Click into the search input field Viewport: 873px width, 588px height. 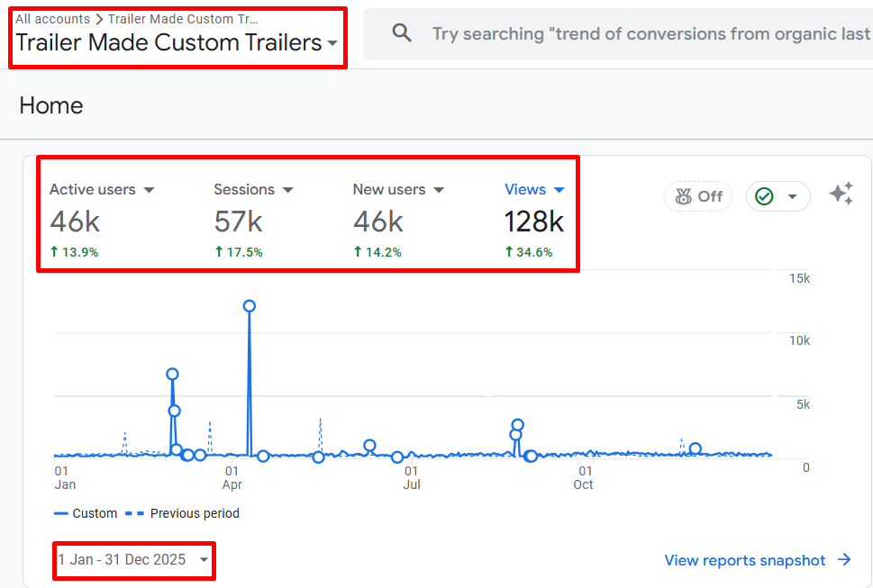pos(649,34)
